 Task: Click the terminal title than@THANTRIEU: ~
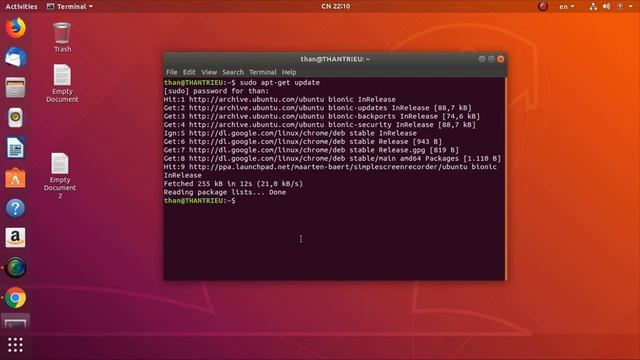pyautogui.click(x=335, y=59)
